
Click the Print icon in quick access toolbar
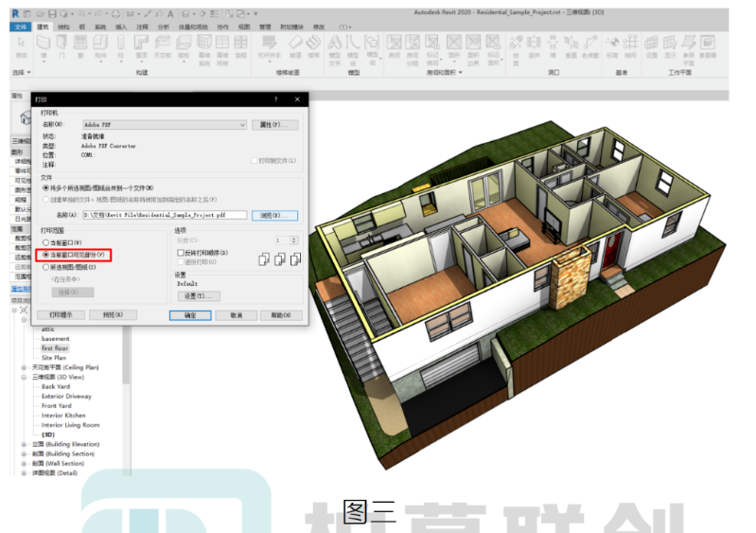pyautogui.click(x=115, y=14)
